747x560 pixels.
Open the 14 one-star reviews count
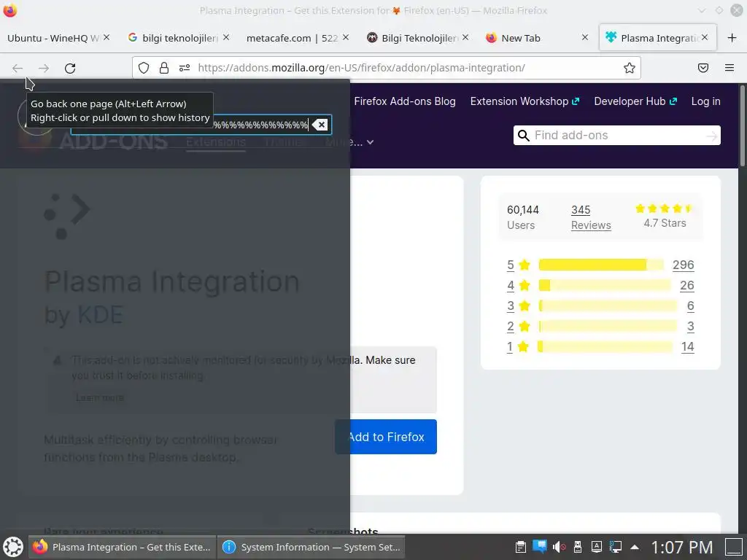[687, 346]
